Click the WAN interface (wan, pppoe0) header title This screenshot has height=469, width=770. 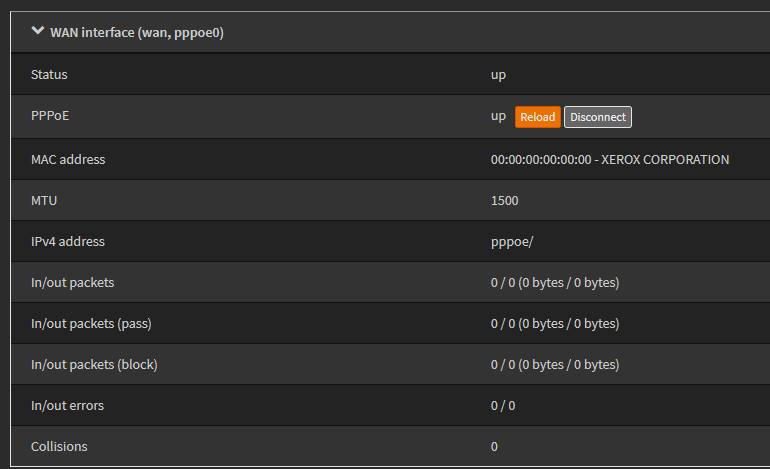click(137, 32)
